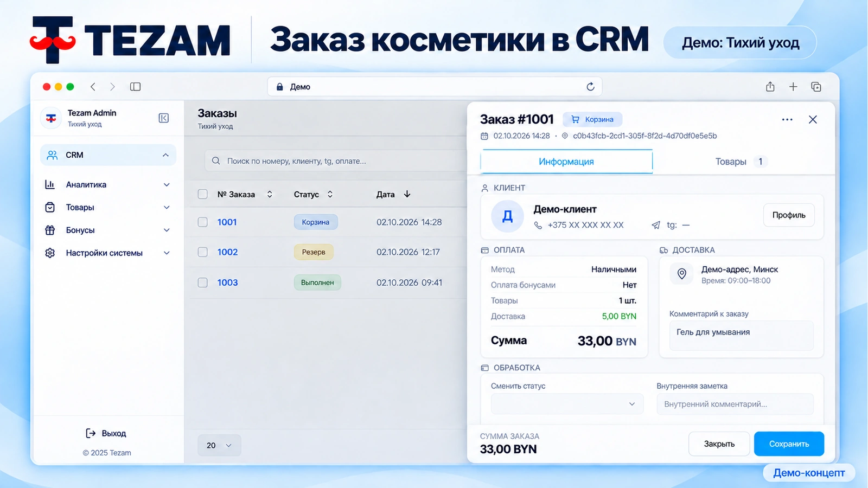The width and height of the screenshot is (868, 488).
Task: Click the search magnifier icon
Action: [216, 161]
